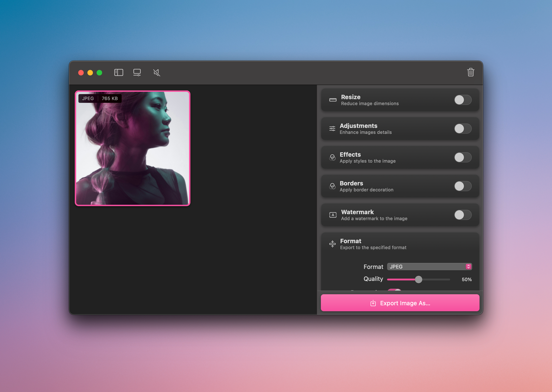The image size is (552, 392).
Task: Click the ruler icon beside Resize
Action: coord(332,100)
